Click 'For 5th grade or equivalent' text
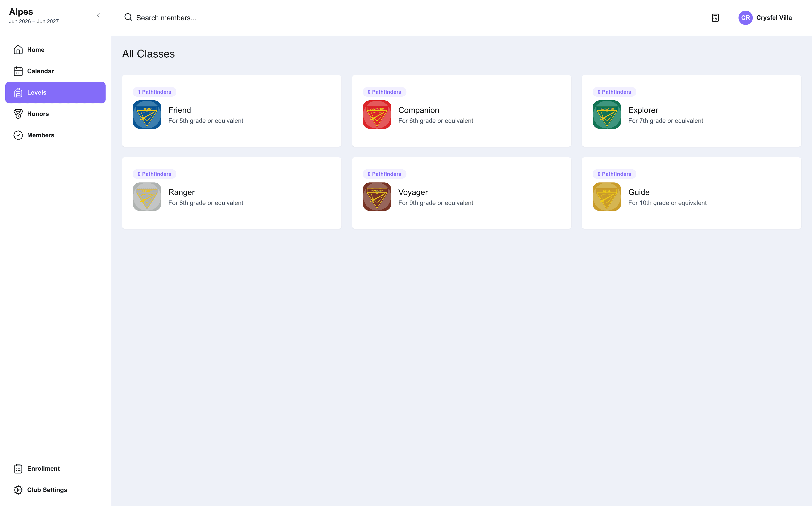 206,121
